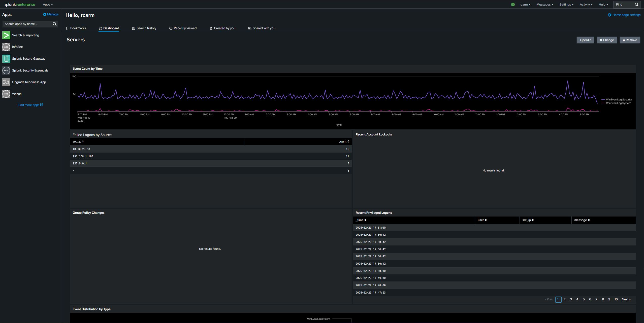The image size is (644, 323).
Task: Open the Apps menu dropdown
Action: click(x=48, y=4)
